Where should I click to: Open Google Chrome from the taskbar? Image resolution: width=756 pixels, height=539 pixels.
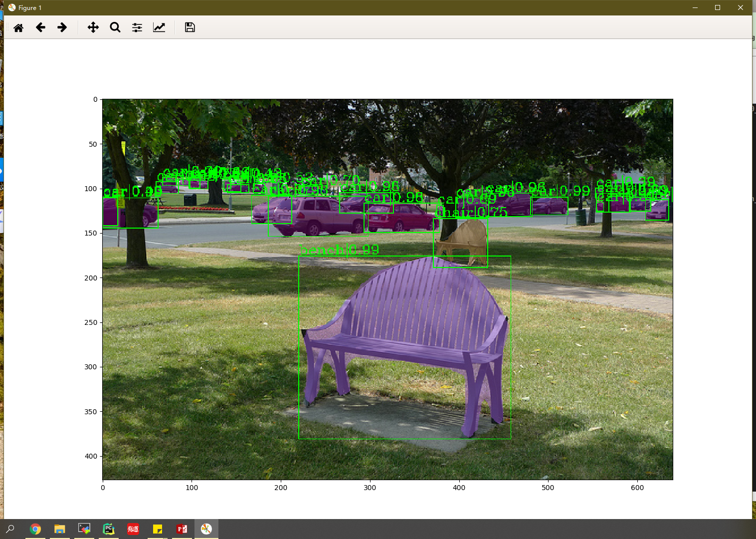click(35, 529)
